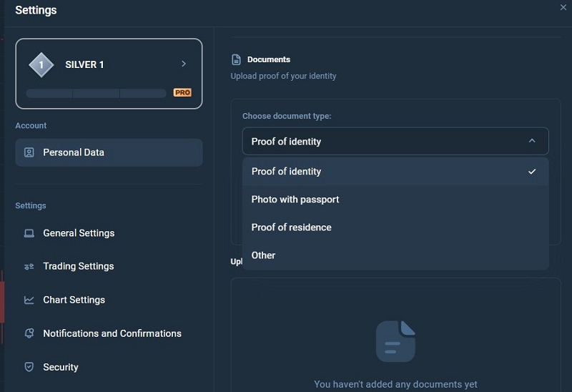Click the PRO badge label
Screen dimensions: 572x392
182,92
